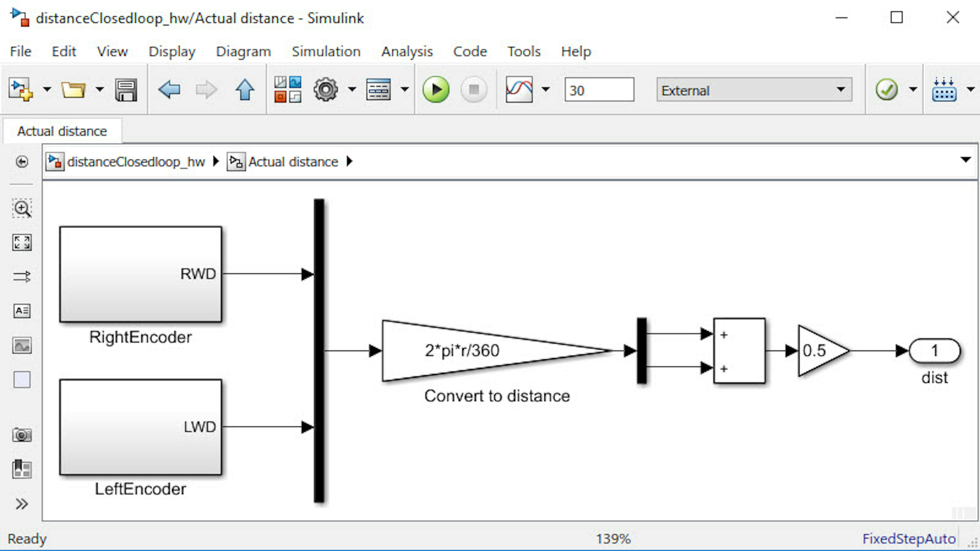Image resolution: width=980 pixels, height=551 pixels.
Task: Click the Fit to View palette icon
Action: click(22, 243)
